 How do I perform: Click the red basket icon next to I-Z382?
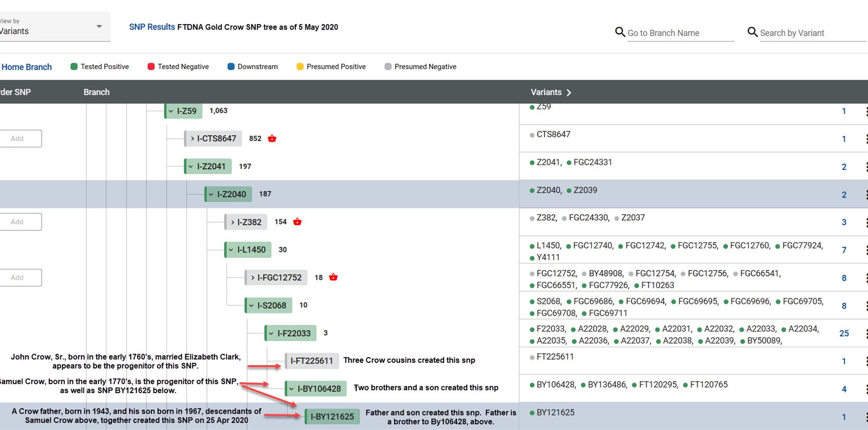pos(297,222)
